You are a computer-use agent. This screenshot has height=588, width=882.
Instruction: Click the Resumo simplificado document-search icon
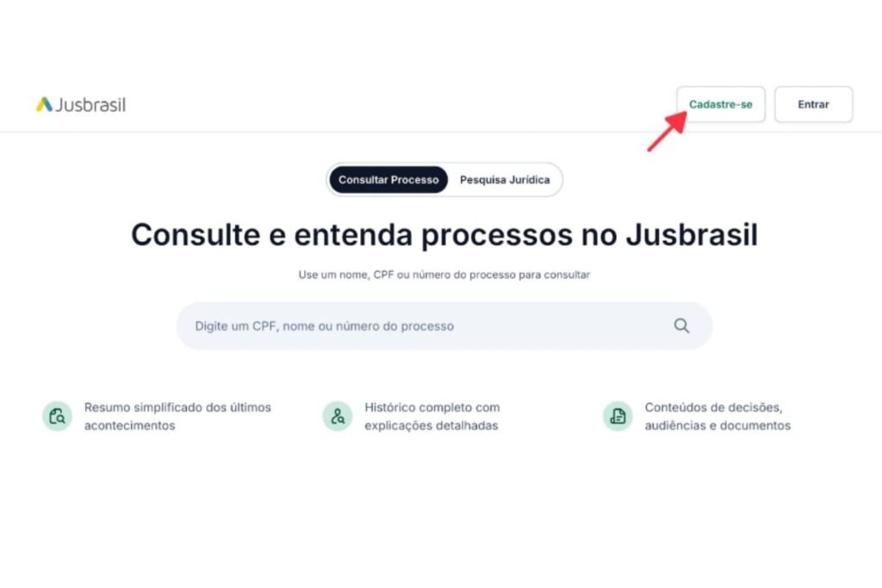click(x=58, y=416)
